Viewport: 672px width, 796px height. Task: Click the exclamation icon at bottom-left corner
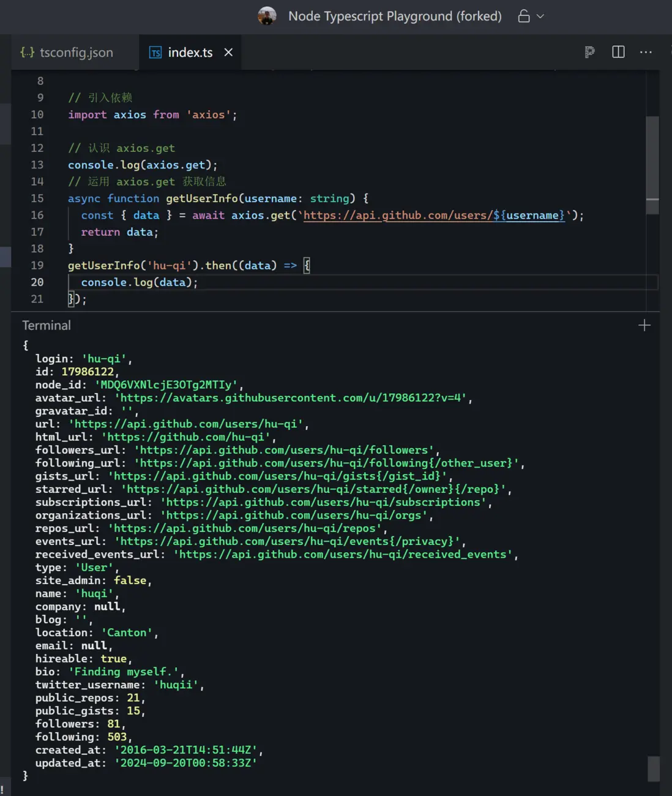[x=2, y=789]
